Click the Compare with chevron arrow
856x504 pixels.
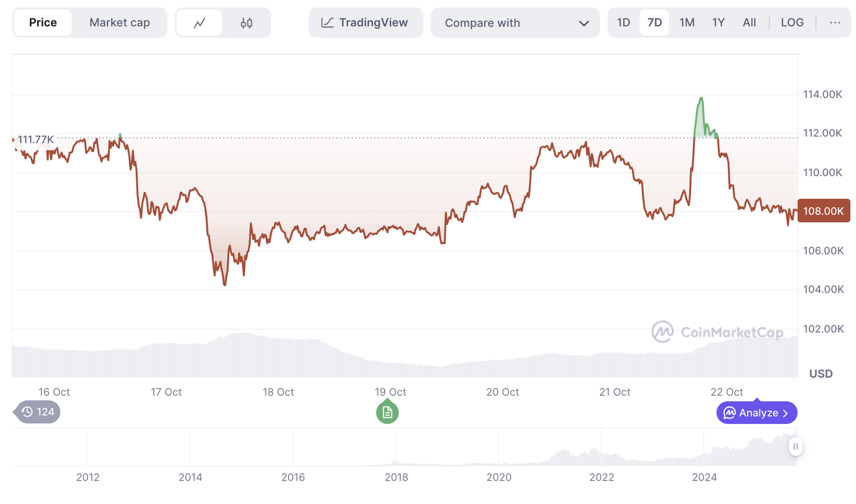[x=584, y=24]
